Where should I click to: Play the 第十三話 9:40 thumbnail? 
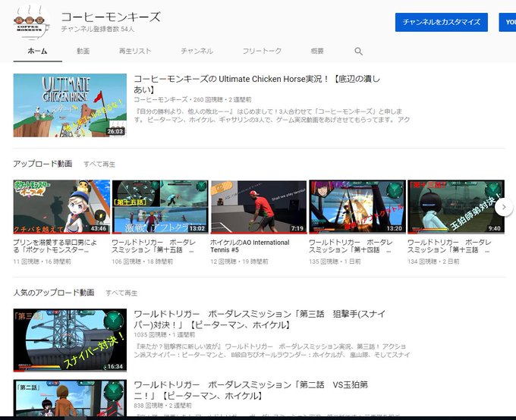point(456,207)
